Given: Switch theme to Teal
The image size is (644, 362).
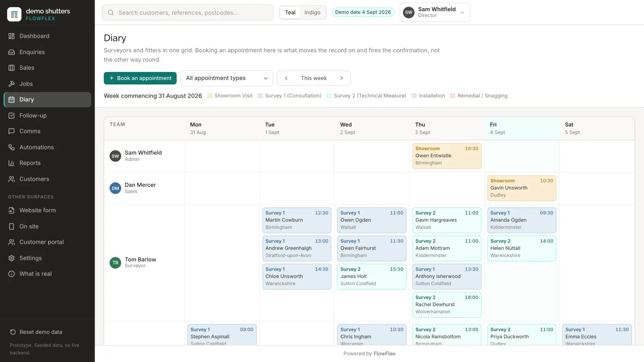Looking at the screenshot, I should coord(290,12).
